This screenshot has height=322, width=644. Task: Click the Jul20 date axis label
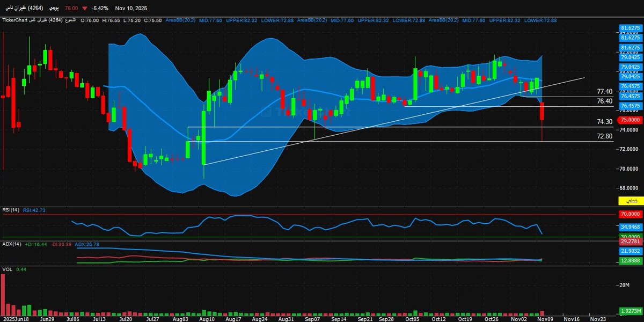[x=126, y=319]
